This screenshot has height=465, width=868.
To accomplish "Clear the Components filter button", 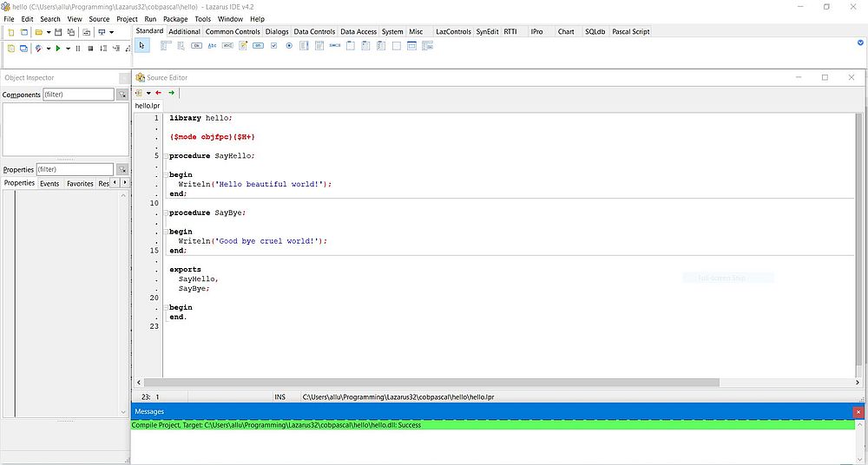I will tap(122, 95).
